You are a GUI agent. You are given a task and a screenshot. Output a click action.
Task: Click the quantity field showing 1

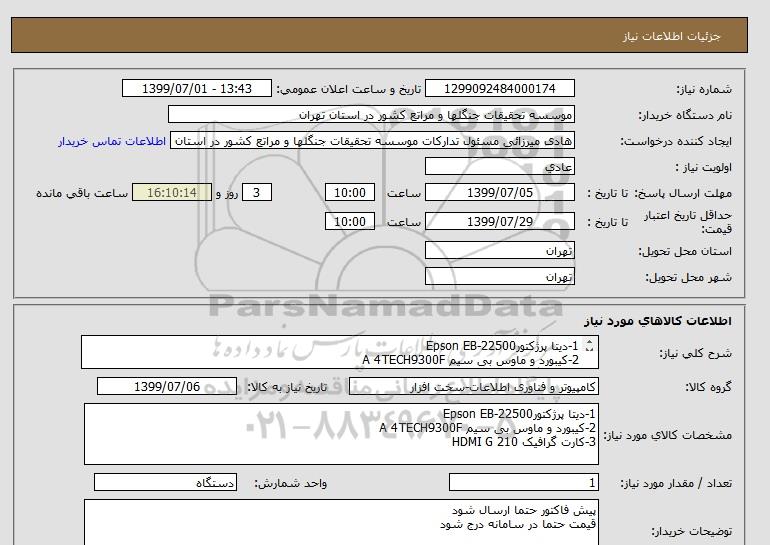(524, 483)
